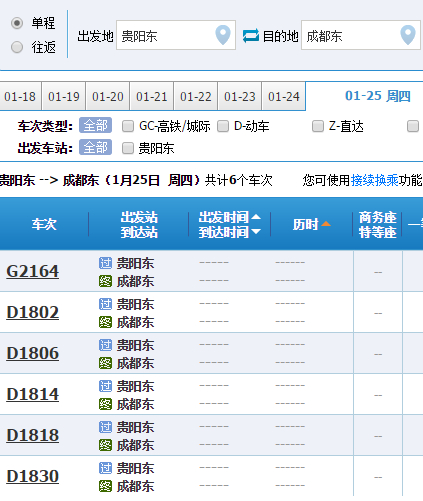Switch to the 01-20 date tab
Screen dimensions: 423x501
click(x=108, y=96)
